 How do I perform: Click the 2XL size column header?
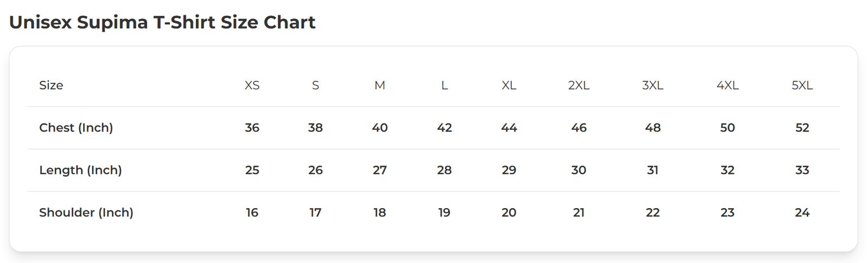pyautogui.click(x=578, y=85)
